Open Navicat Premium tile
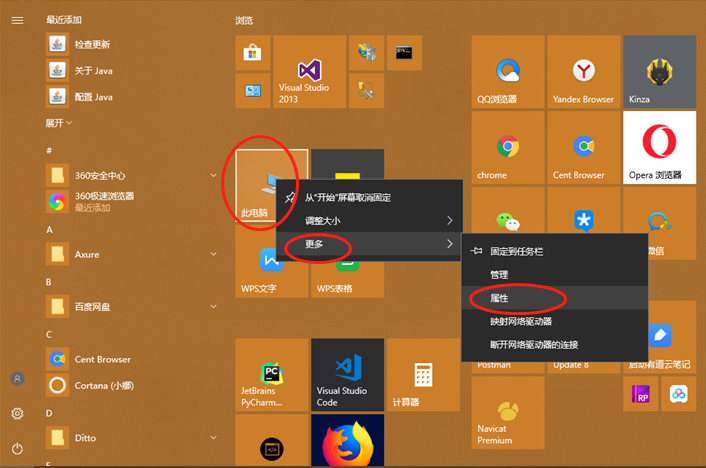 pyautogui.click(x=508, y=413)
